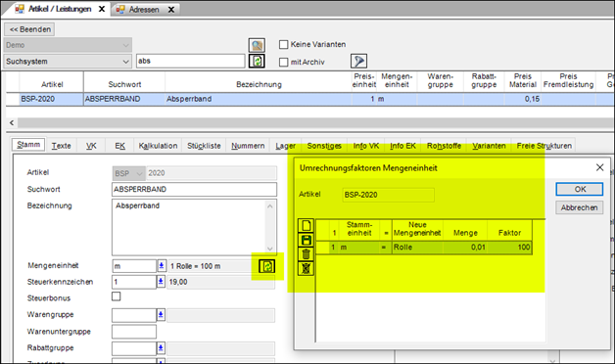Viewport: 615px width, 364px height.
Task: Click the Mengeneinheit input containing m
Action: click(x=134, y=266)
